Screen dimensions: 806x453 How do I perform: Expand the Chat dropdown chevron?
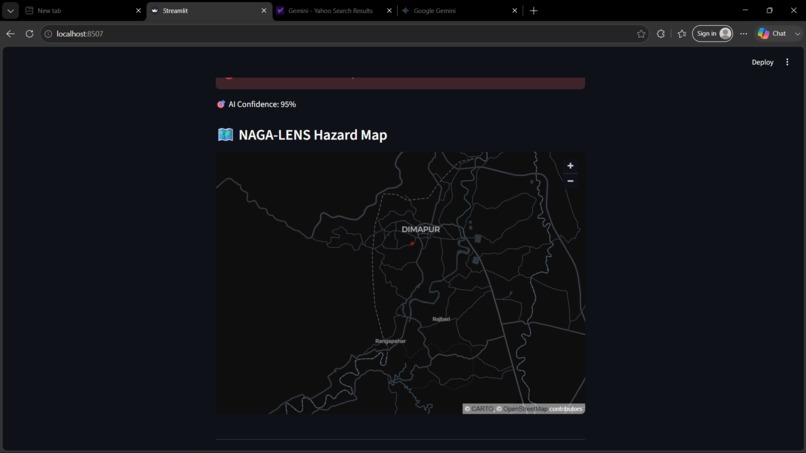point(797,33)
